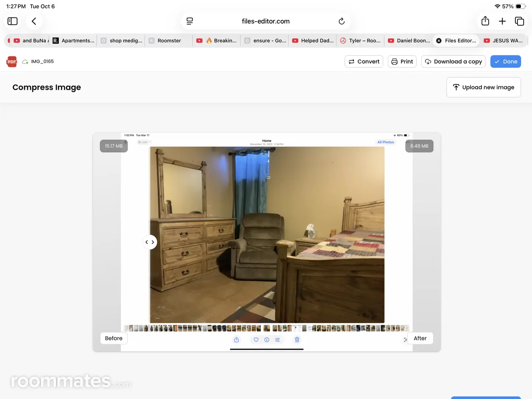Image resolution: width=532 pixels, height=399 pixels.
Task: Open page settings reader menu icon
Action: [x=190, y=21]
